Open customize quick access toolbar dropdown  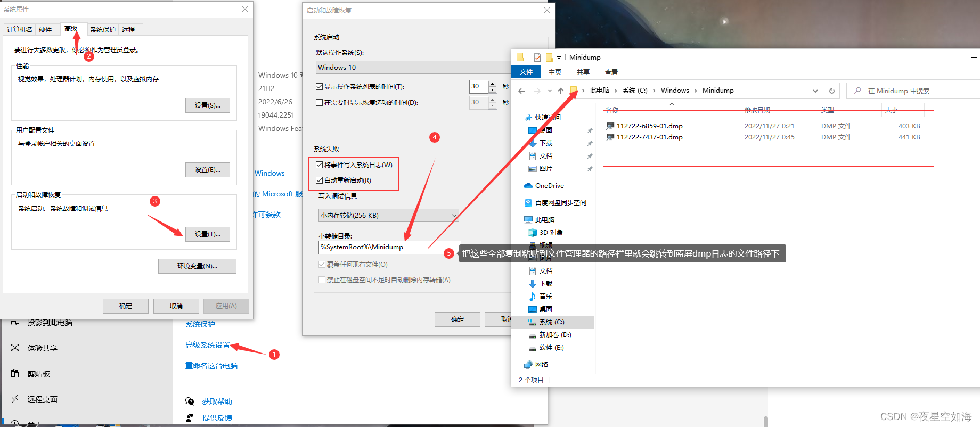tap(559, 58)
